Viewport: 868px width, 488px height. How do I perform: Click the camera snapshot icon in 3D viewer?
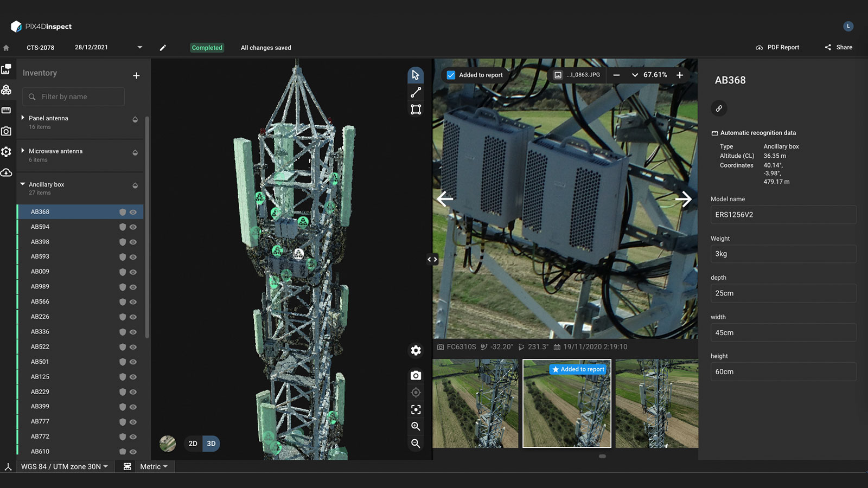click(x=416, y=376)
